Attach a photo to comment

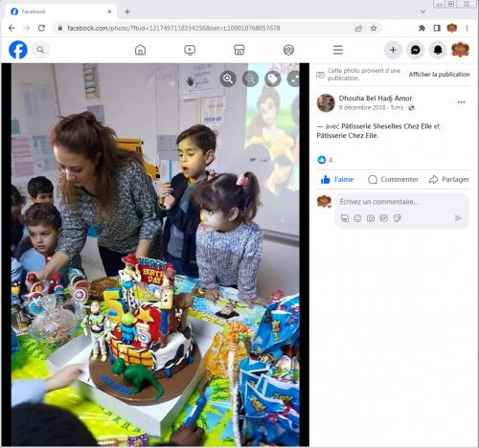[x=371, y=218]
